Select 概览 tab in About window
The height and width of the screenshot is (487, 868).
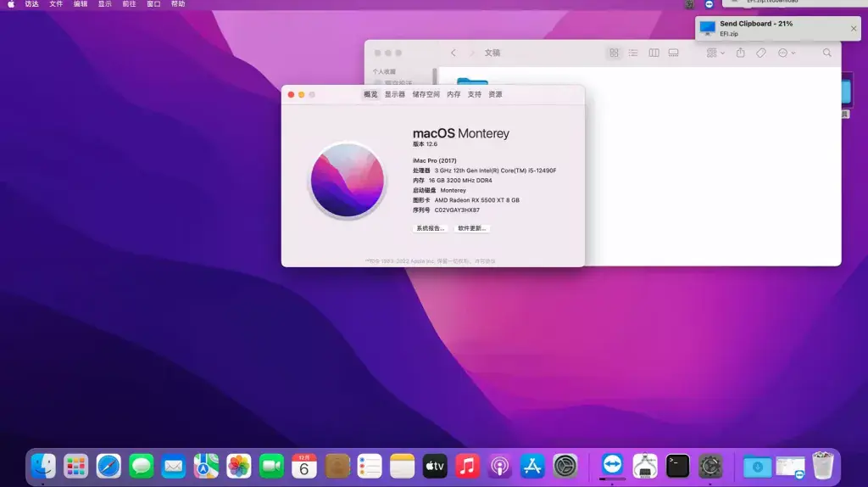(370, 94)
